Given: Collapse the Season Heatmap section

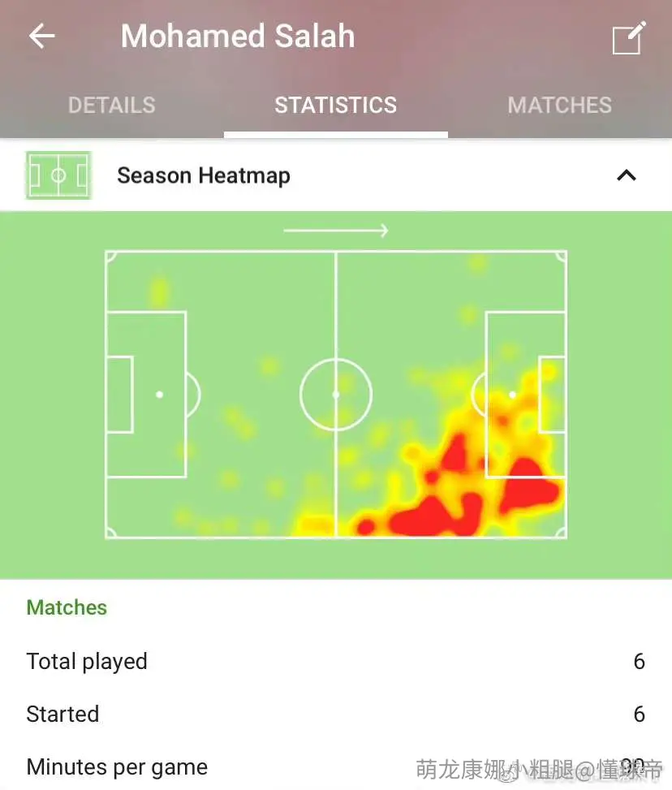Looking at the screenshot, I should click(x=627, y=175).
